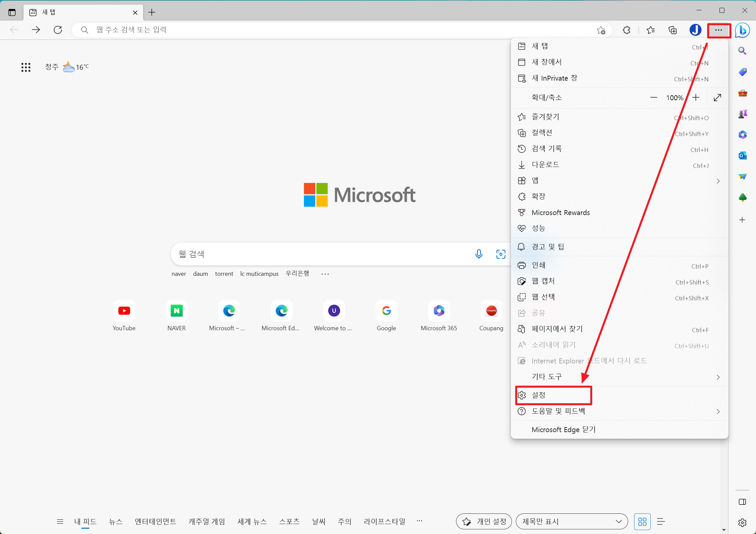Choose 웹 캡처 menu item
756x534 pixels.
(x=619, y=281)
